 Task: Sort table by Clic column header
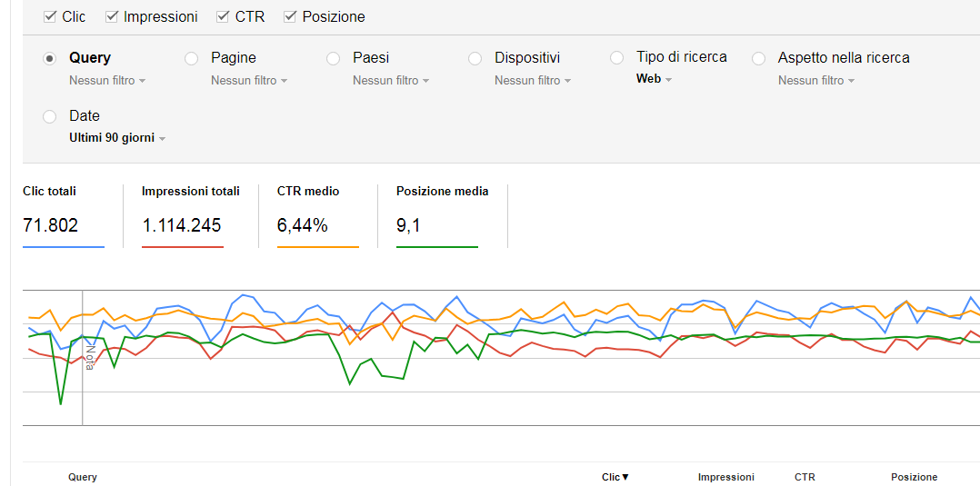click(x=615, y=477)
